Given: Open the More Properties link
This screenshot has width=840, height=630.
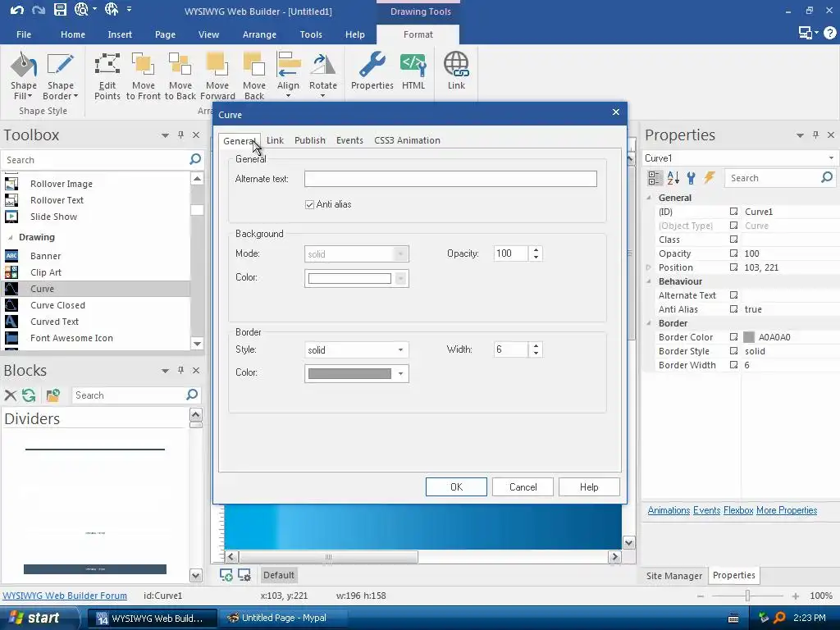Looking at the screenshot, I should coord(787,510).
